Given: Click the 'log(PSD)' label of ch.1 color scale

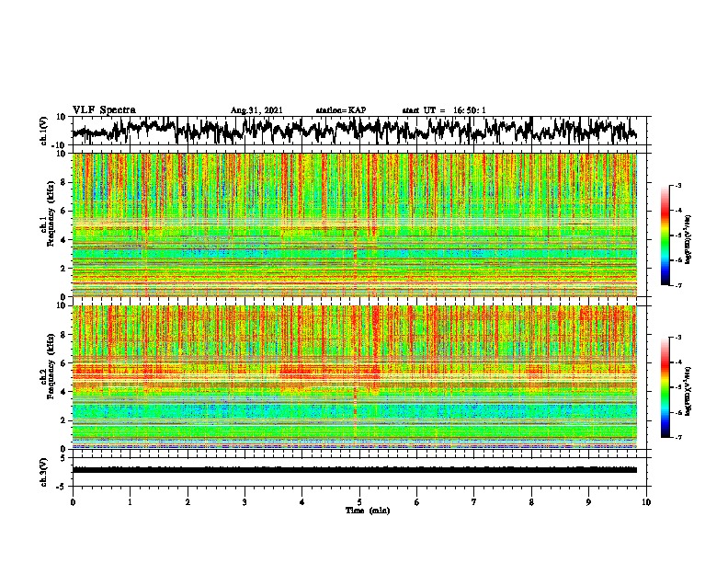Looking at the screenshot, I should (688, 240).
